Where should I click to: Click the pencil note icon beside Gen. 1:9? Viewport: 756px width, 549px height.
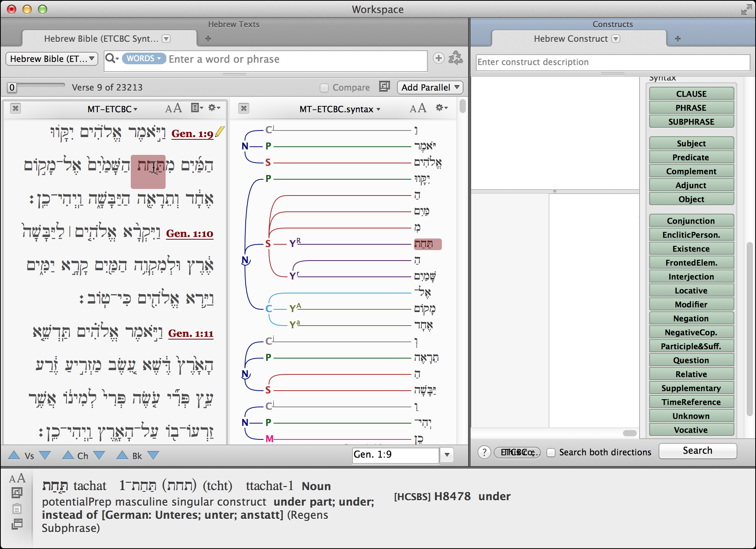[x=219, y=132]
